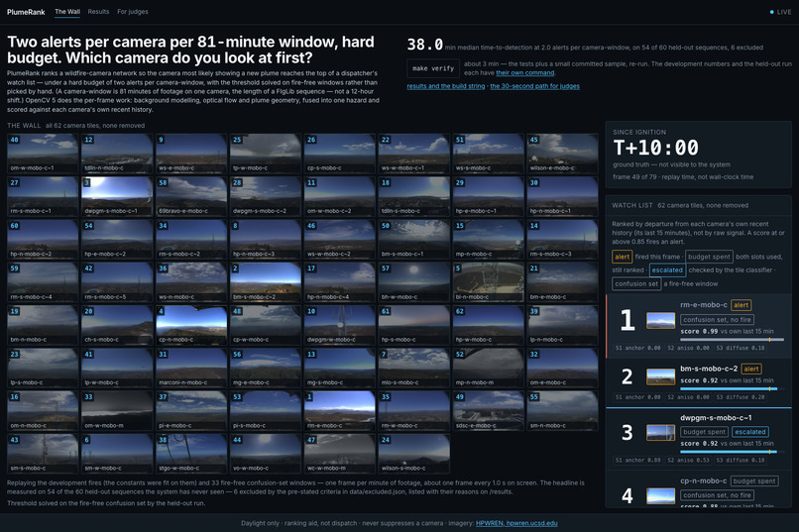Open camera tile tdlln-n-mobo-c ranked 12
The width and height of the screenshot is (799, 532).
(117, 154)
